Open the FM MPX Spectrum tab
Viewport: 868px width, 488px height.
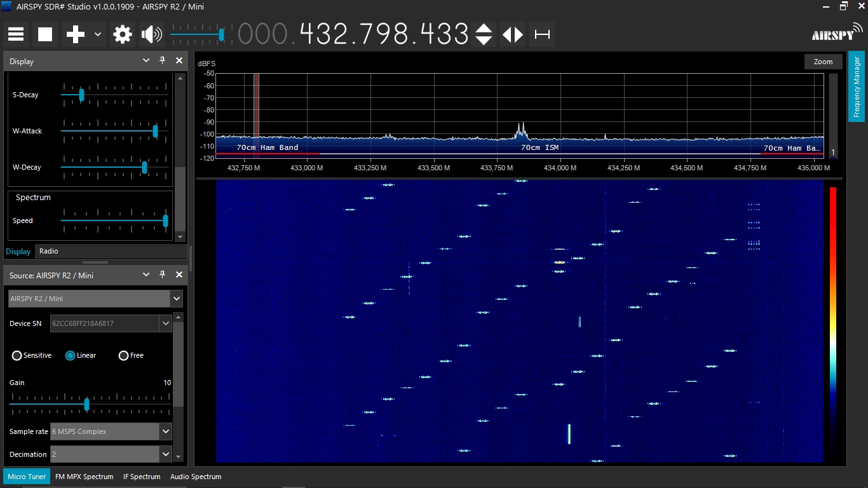pyautogui.click(x=84, y=477)
